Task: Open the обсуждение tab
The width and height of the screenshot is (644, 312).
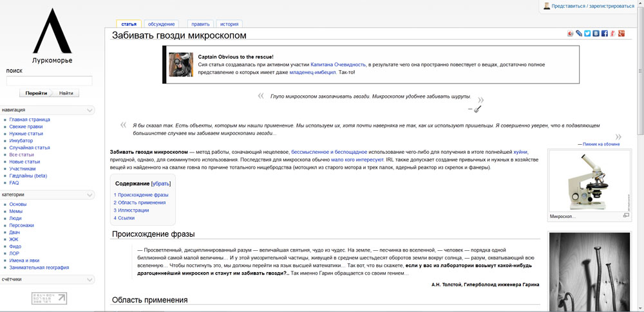Action: 160,24
